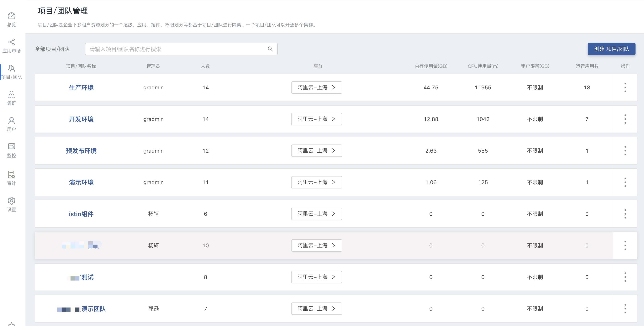Click the search magnifier icon

point(270,49)
